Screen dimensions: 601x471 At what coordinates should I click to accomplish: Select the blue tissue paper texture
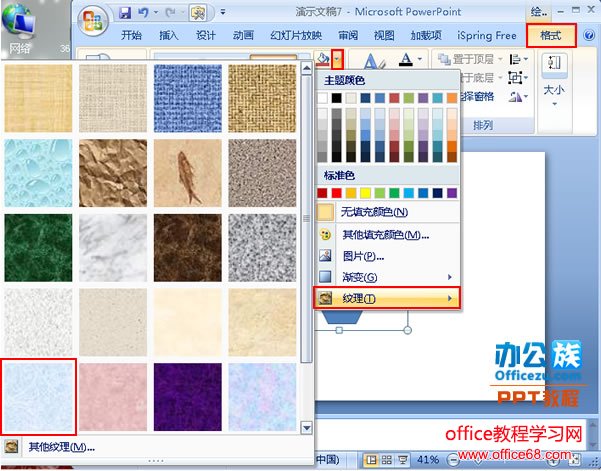tap(38, 397)
